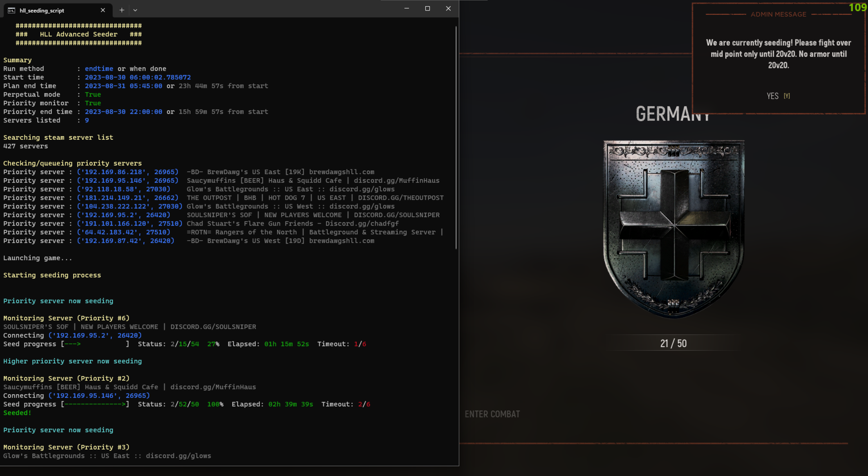The width and height of the screenshot is (868, 476).
Task: Click ENTER COMBAT
Action: coord(492,414)
